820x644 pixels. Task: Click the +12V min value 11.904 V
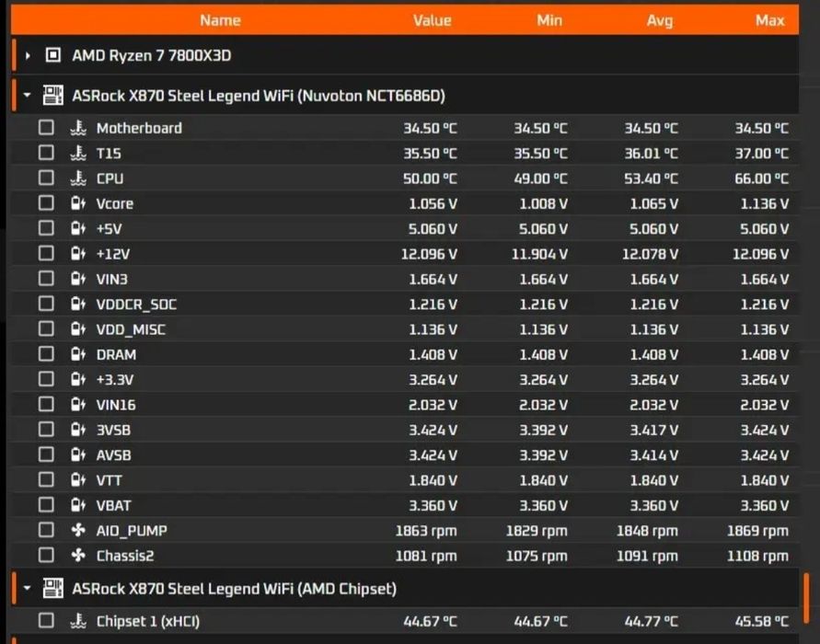pos(539,254)
